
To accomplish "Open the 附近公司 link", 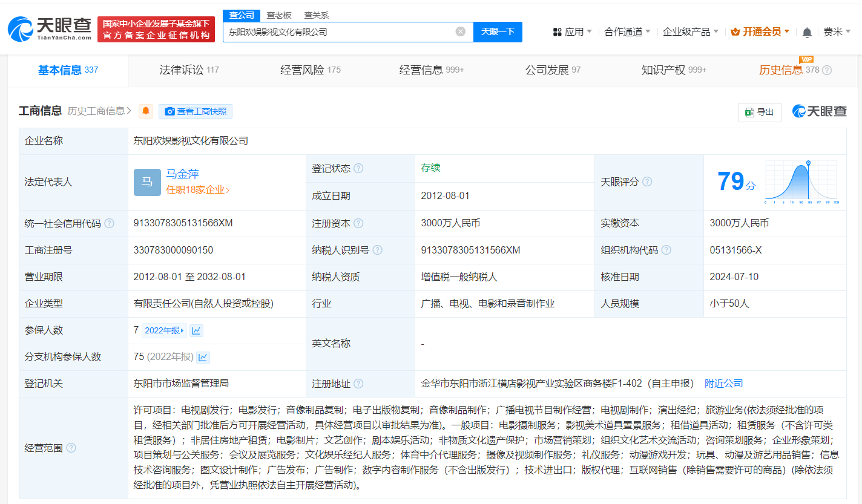I will point(723,383).
